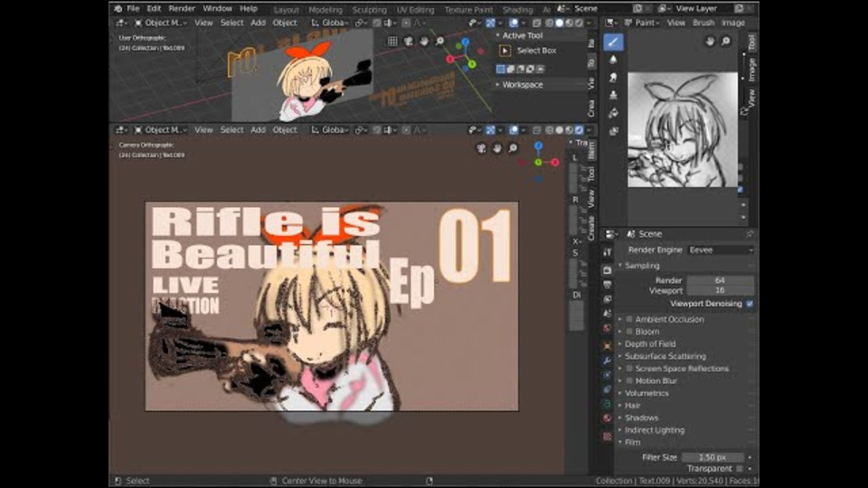Toggle Viewport Denoising checkbox
The image size is (868, 488).
[750, 304]
